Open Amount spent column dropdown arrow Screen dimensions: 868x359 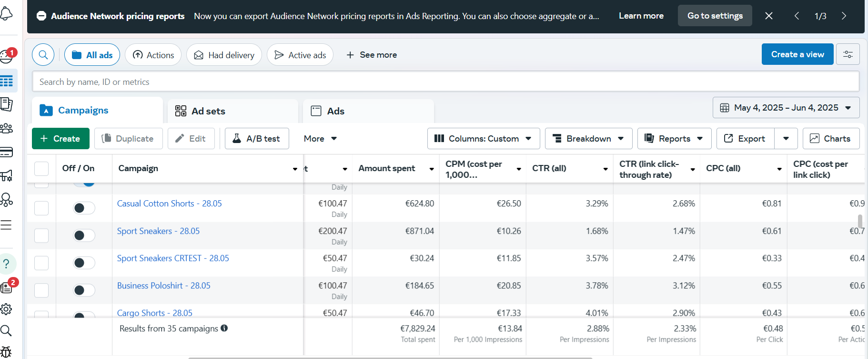[x=432, y=169]
